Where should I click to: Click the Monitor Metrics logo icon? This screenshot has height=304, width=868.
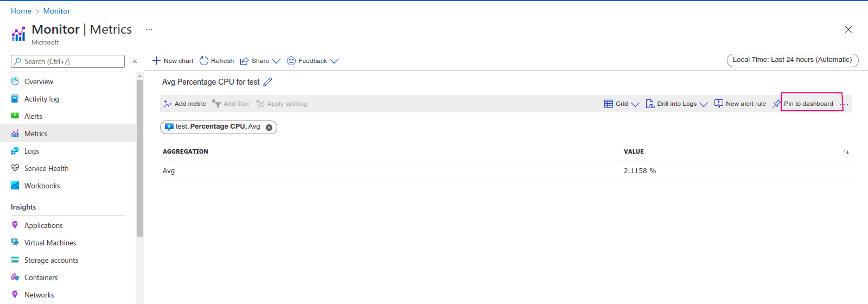point(18,34)
